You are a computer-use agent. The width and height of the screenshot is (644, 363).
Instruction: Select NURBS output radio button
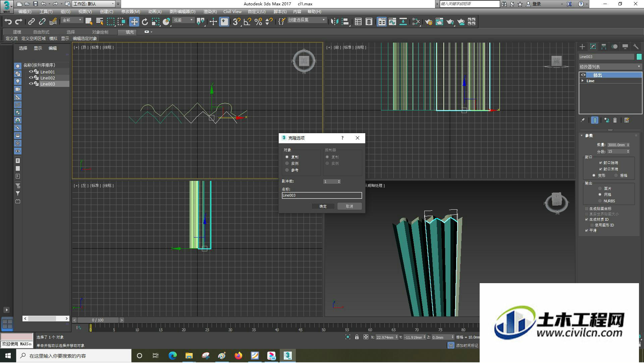[600, 201]
